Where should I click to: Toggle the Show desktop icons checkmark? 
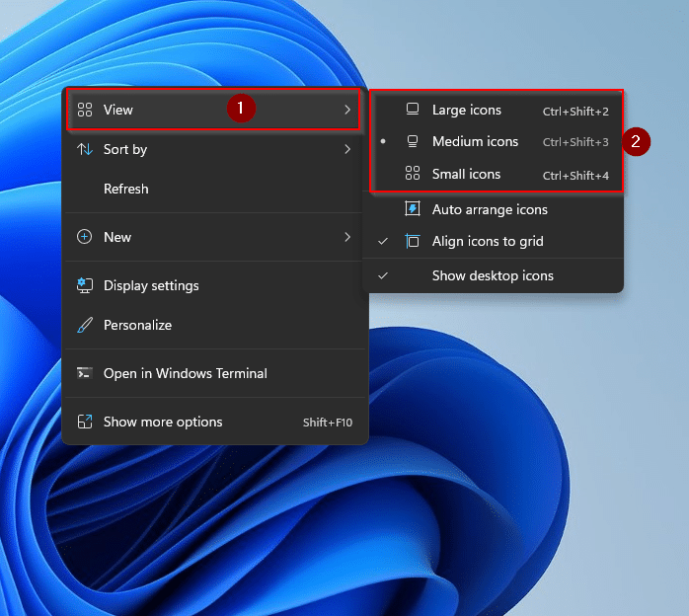(383, 275)
